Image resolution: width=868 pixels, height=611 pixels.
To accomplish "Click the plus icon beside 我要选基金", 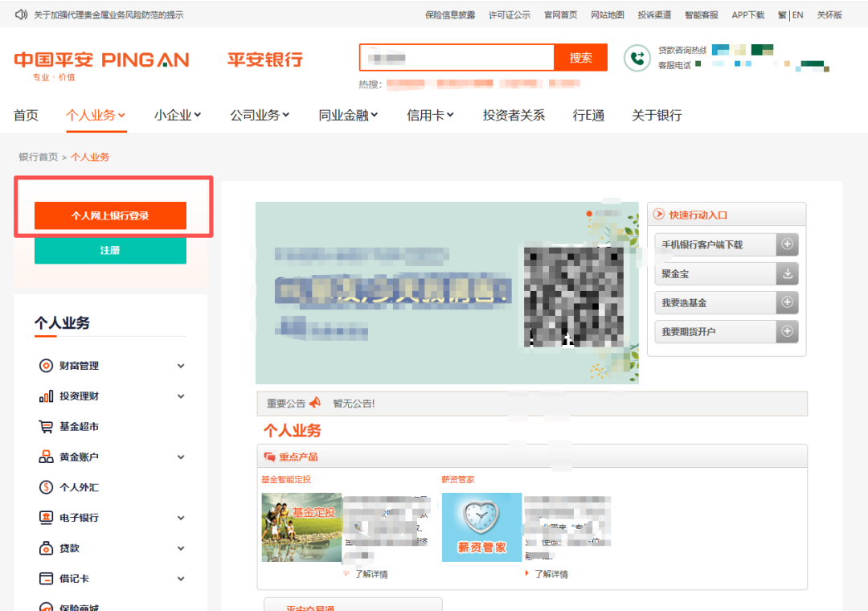I will pos(787,302).
